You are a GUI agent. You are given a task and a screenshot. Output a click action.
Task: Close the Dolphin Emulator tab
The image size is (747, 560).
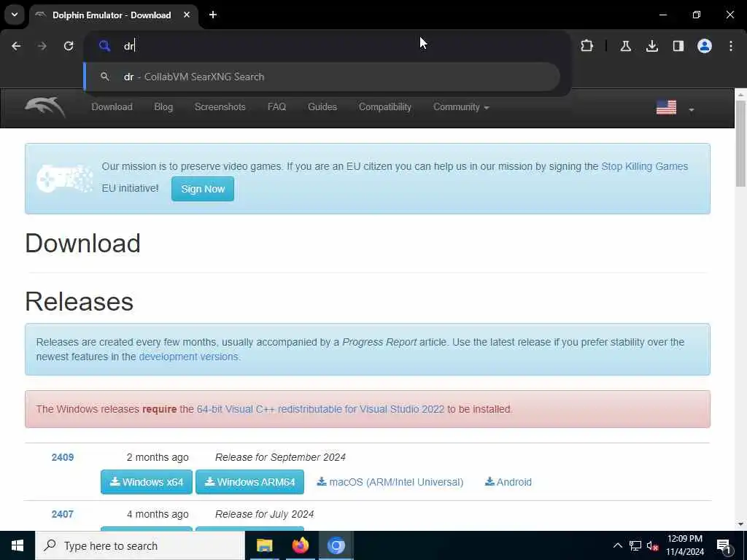(187, 15)
